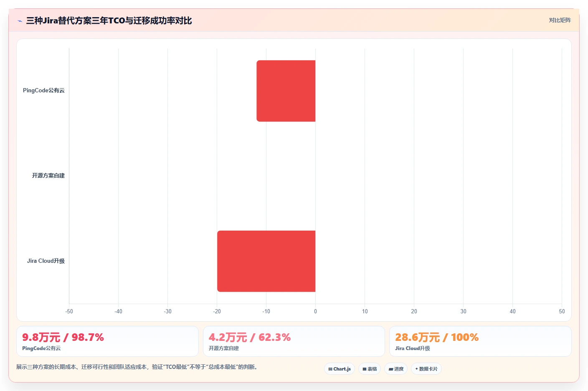Click the 50 tick on the x-axis
Screen dimensions: 588x391
[562, 312]
